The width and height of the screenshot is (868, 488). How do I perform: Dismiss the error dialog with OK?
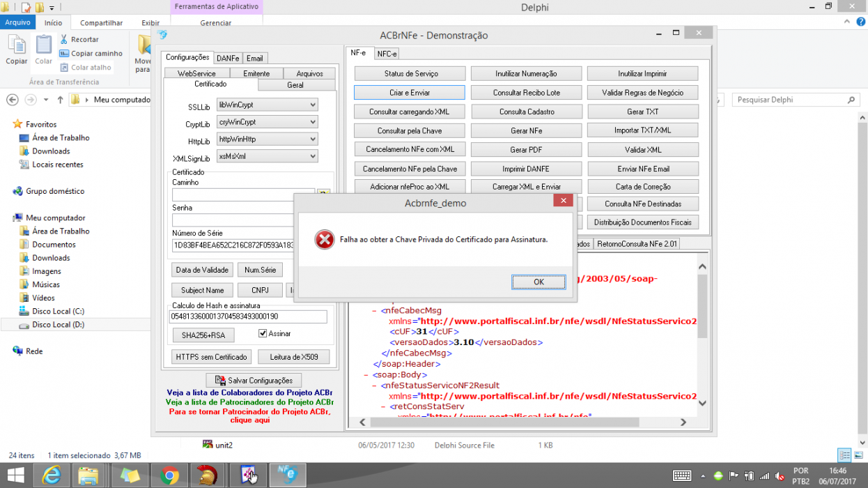tap(538, 282)
